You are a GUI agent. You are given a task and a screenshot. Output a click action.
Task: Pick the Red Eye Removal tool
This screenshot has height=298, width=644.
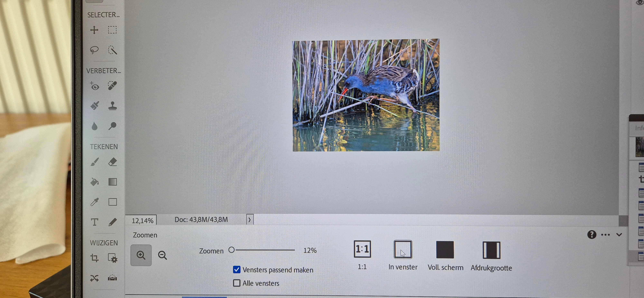coord(95,86)
